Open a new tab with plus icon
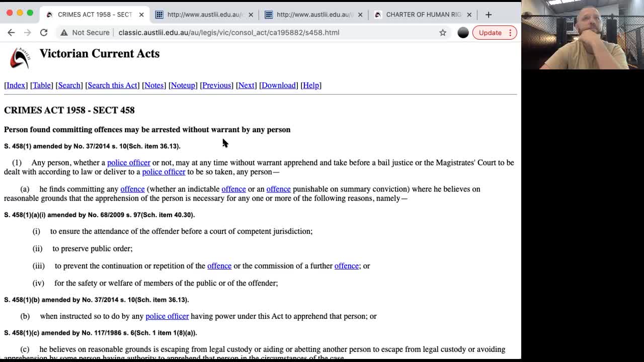 489,15
